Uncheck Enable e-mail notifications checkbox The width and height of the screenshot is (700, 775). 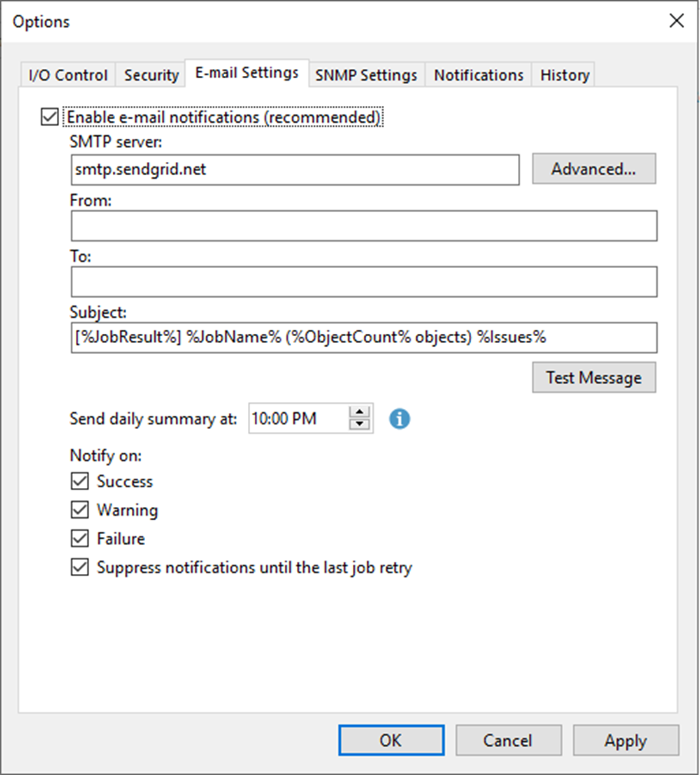[x=49, y=117]
